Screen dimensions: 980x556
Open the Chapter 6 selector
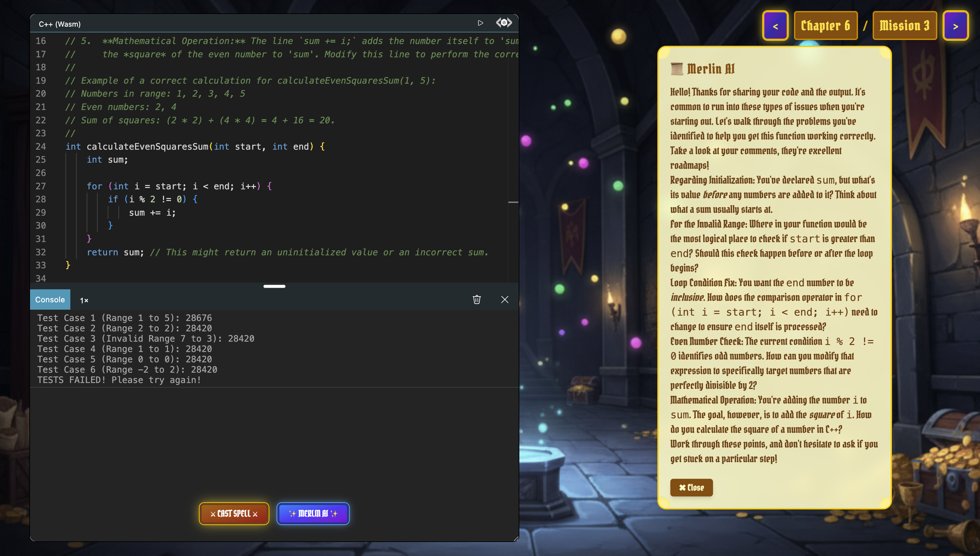[825, 26]
